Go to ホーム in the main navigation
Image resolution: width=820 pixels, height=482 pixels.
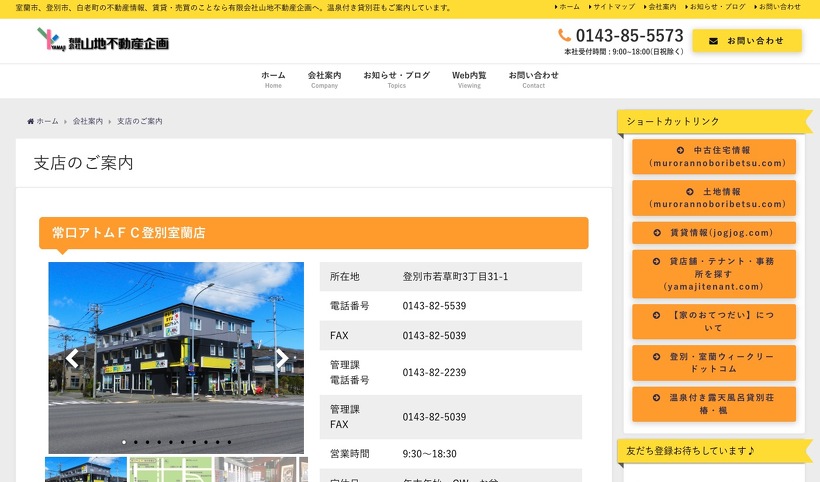(273, 79)
